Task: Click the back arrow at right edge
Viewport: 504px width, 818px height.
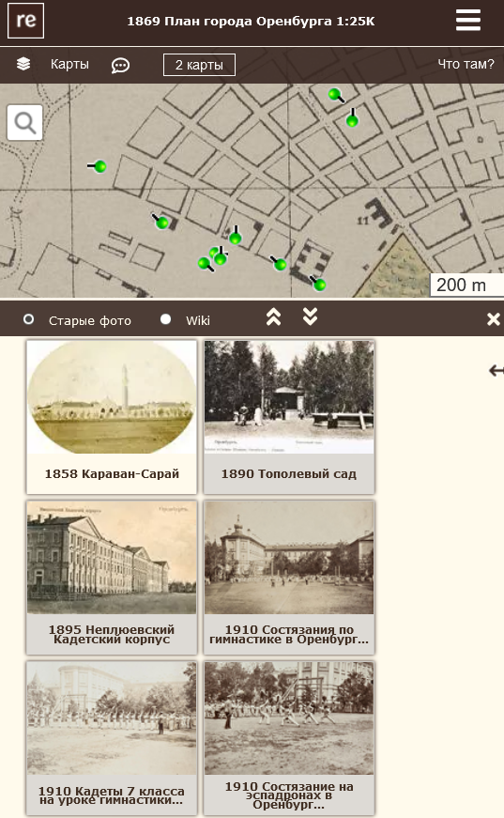Action: (496, 370)
